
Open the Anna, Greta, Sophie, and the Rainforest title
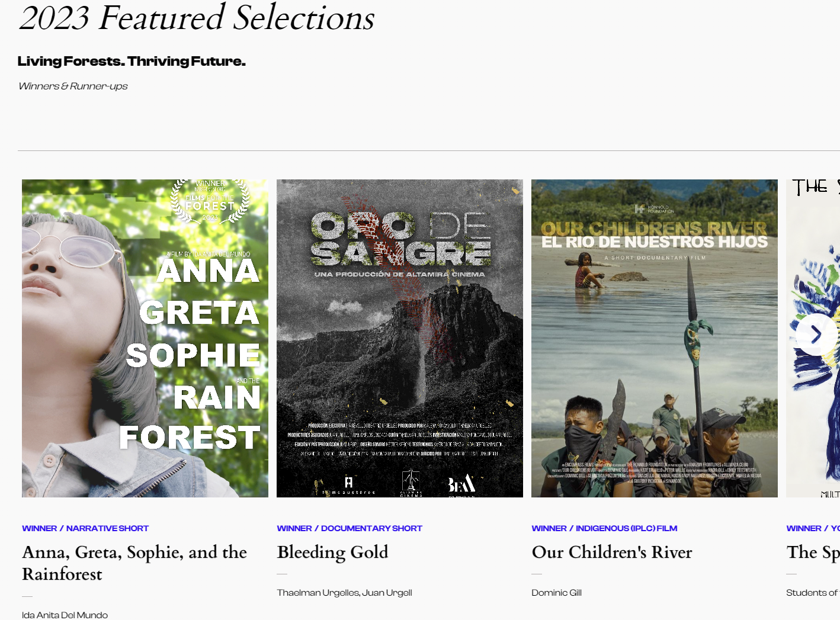click(134, 563)
